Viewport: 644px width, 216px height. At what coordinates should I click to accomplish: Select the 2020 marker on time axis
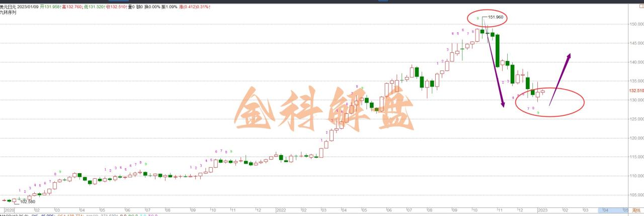click(x=10, y=209)
